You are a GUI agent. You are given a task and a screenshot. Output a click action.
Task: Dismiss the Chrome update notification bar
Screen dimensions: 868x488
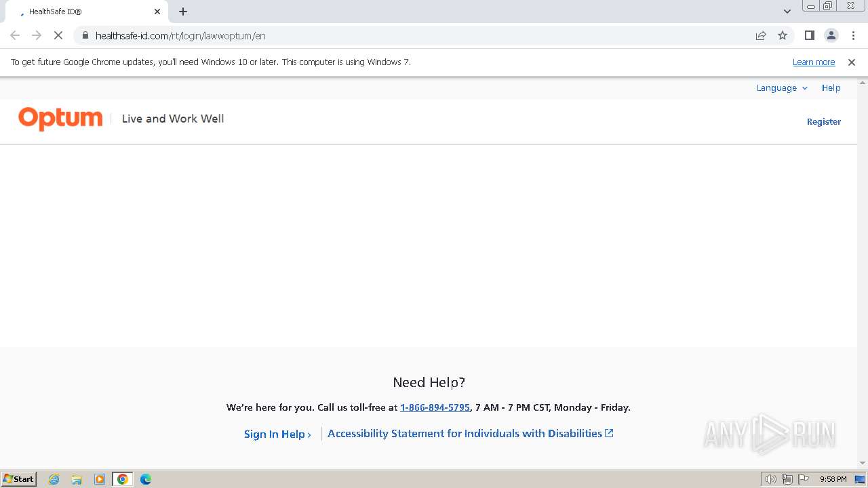pos(851,62)
